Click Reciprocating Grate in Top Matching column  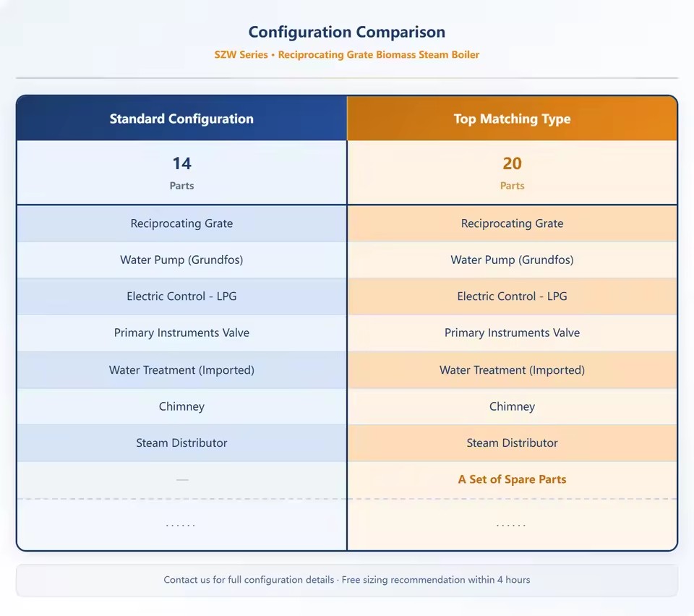512,223
